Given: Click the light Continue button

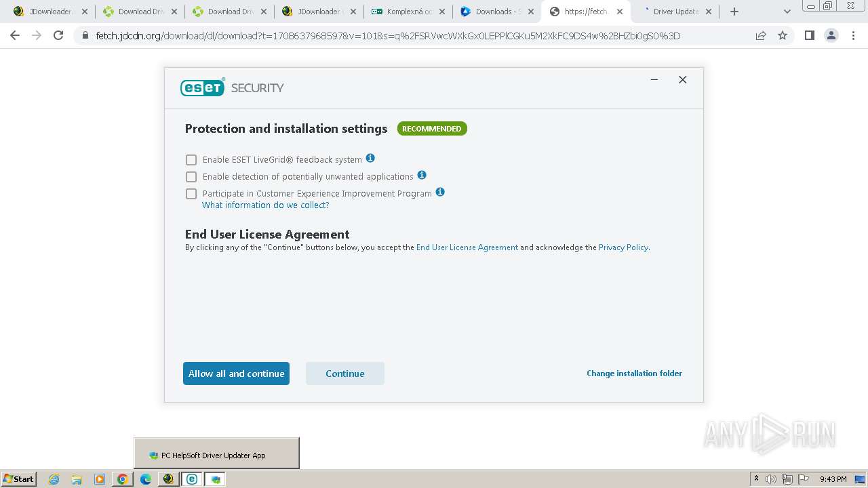Looking at the screenshot, I should [x=345, y=373].
